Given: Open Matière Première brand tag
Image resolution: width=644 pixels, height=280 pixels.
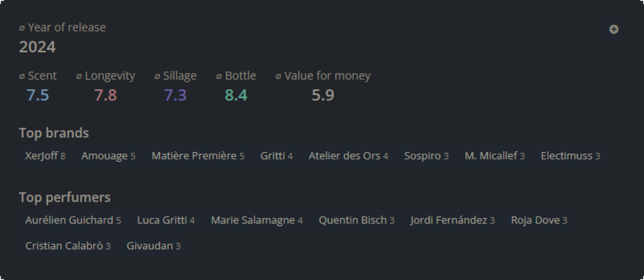Looking at the screenshot, I should [x=198, y=156].
